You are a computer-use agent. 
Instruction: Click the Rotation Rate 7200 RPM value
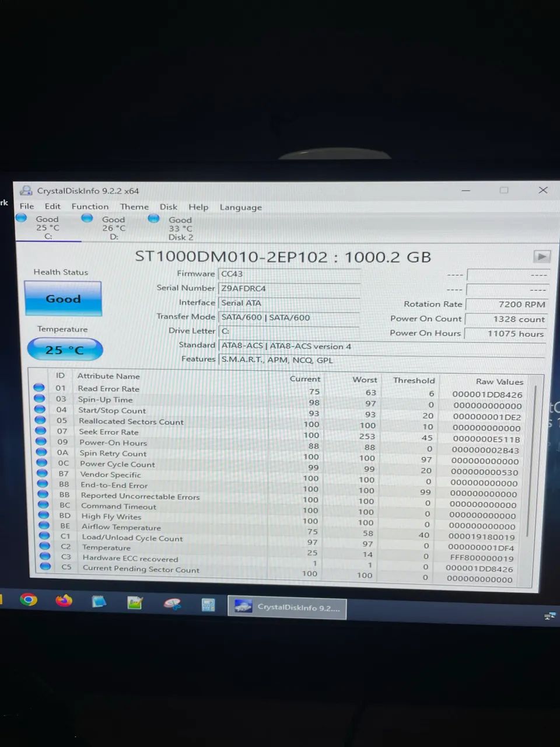(x=506, y=304)
